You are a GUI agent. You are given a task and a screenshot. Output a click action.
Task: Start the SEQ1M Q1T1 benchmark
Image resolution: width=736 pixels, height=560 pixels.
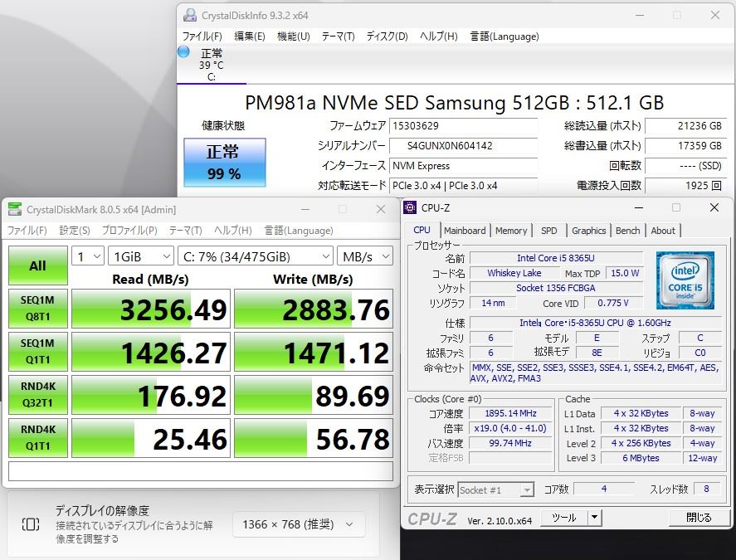[x=38, y=352]
